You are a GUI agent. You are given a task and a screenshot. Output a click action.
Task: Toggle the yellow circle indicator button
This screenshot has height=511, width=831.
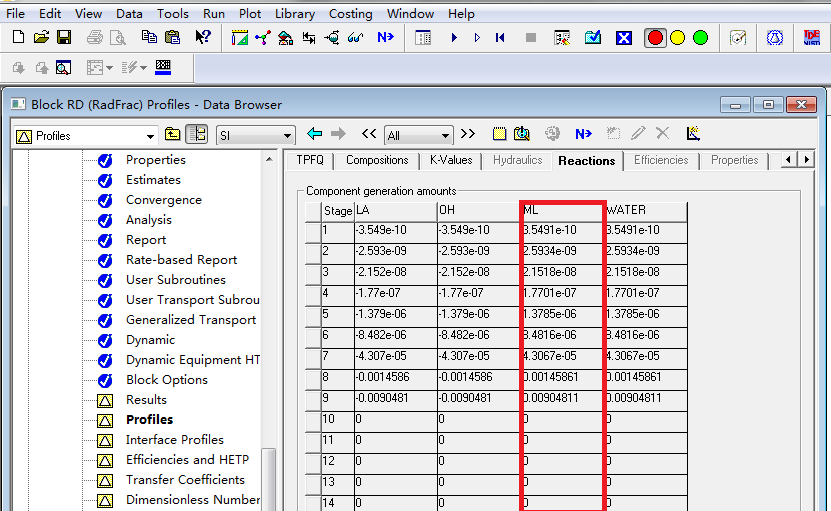click(x=678, y=38)
